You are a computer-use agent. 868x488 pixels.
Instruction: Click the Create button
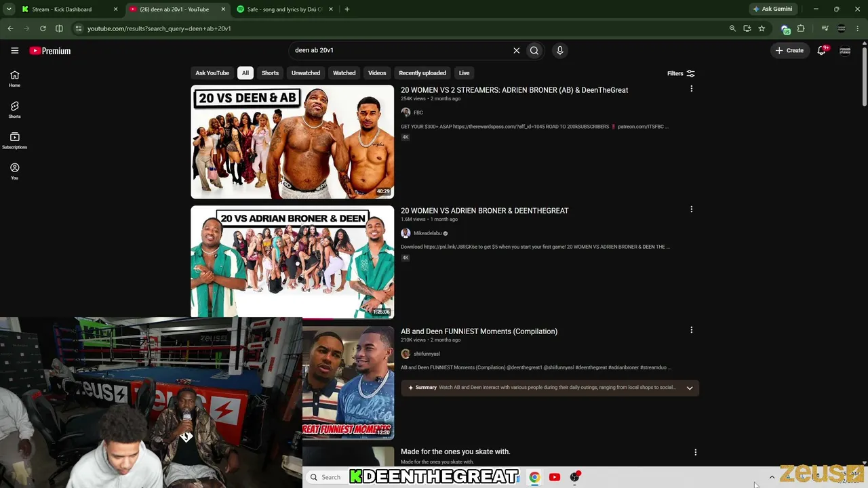(x=789, y=50)
